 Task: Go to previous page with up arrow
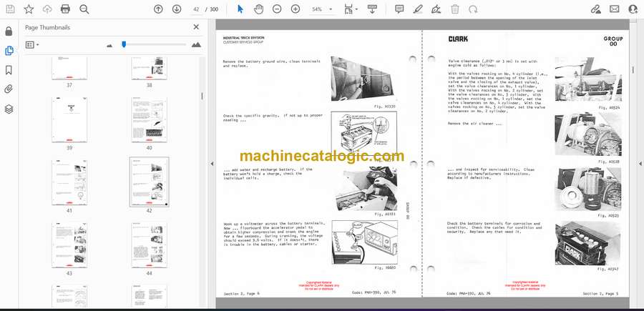[x=159, y=9]
